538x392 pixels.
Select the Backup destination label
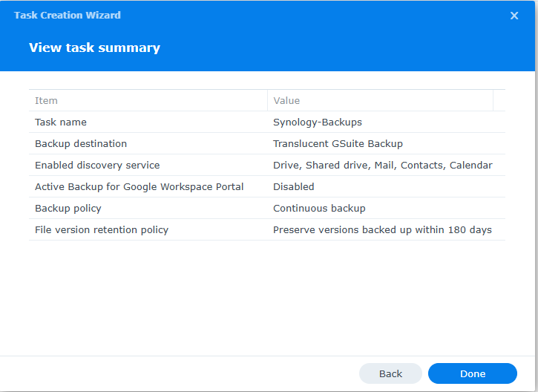[81, 144]
